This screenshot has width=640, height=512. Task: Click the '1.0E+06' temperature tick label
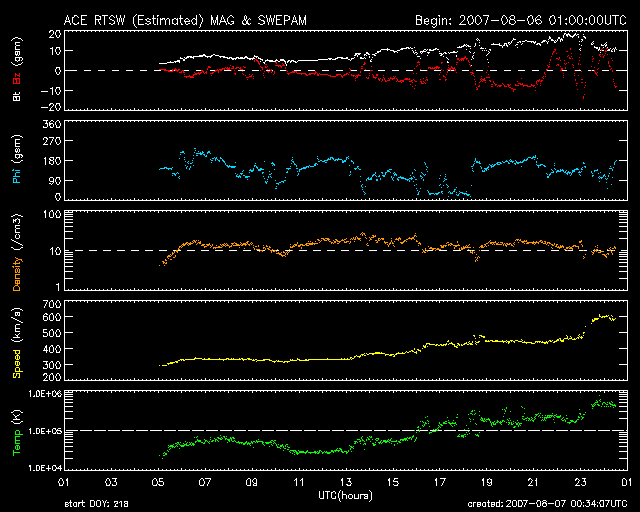pyautogui.click(x=45, y=394)
